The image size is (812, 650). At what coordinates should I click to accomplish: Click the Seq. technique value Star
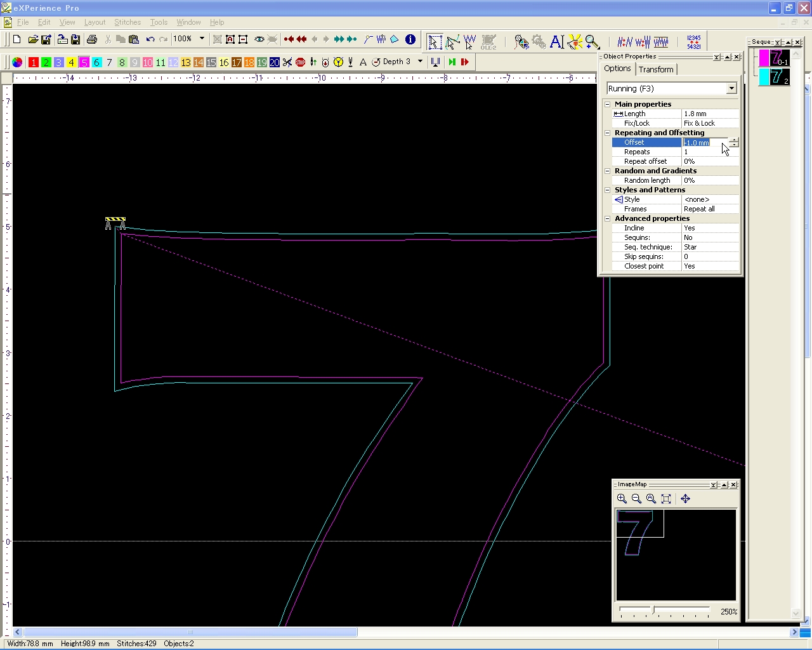710,247
